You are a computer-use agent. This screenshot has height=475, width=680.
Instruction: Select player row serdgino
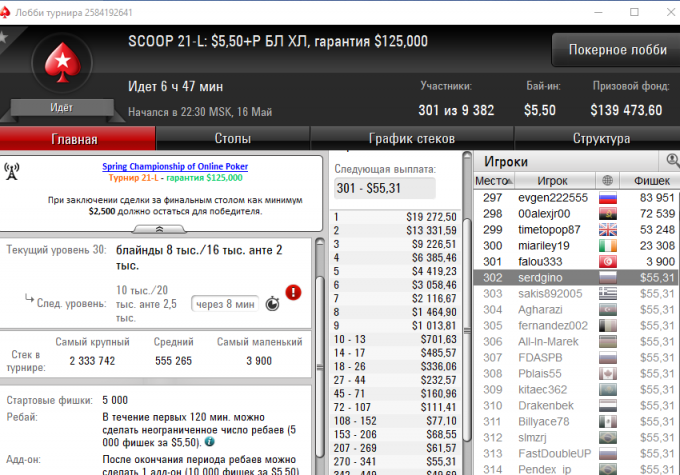[577, 278]
